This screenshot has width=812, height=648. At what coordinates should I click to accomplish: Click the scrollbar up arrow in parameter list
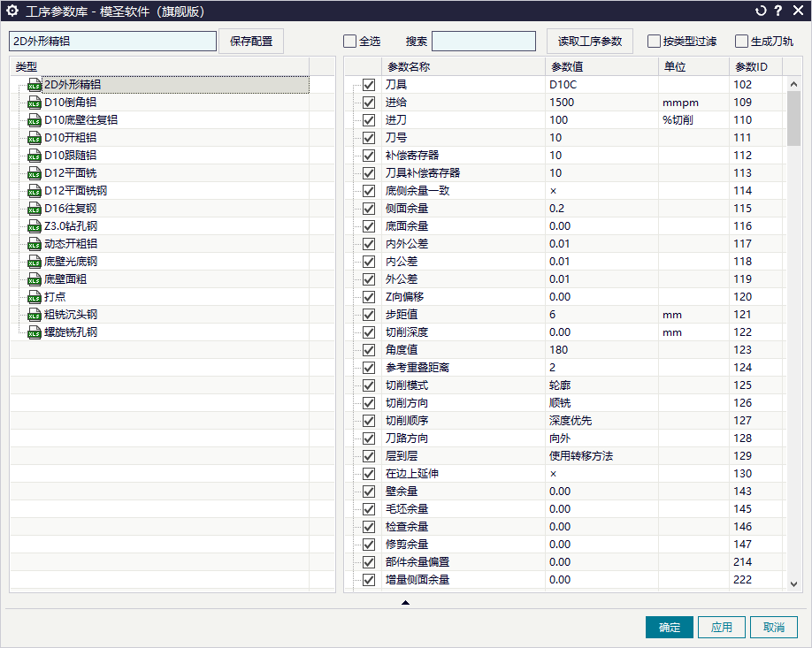pyautogui.click(x=794, y=84)
